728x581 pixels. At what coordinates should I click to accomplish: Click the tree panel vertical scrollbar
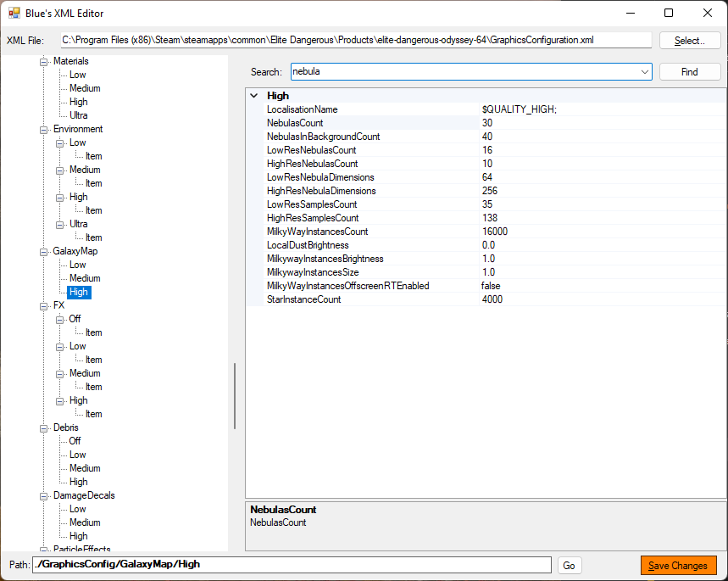tap(235, 396)
